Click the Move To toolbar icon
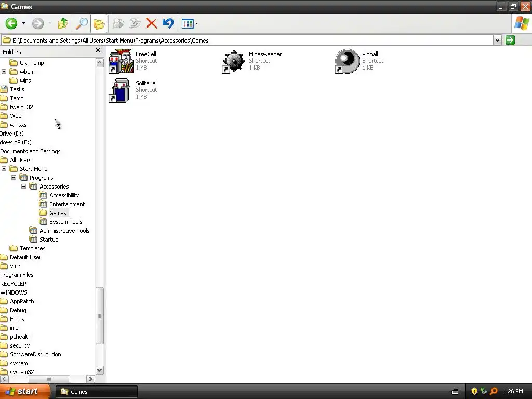The width and height of the screenshot is (532, 399). 118,23
